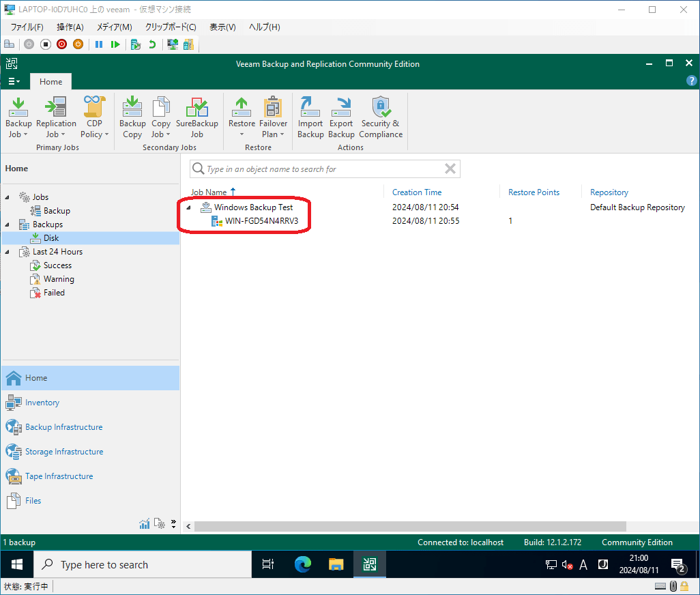Click the VM shutdown red icon
This screenshot has width=700, height=595.
pos(61,44)
